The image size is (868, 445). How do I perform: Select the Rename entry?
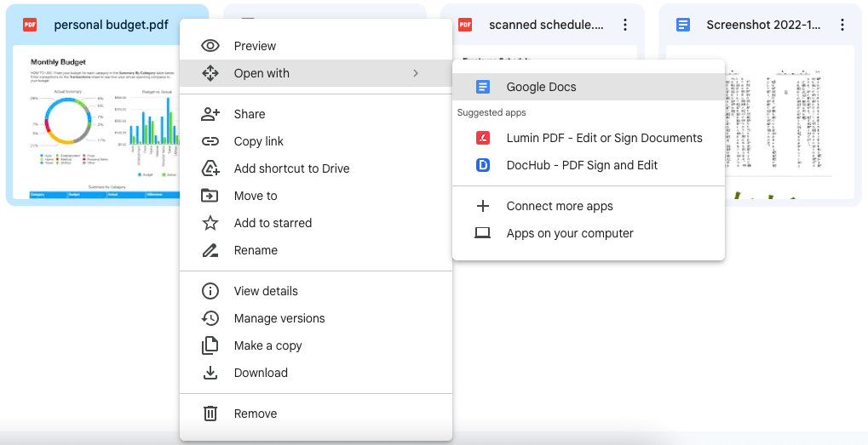(x=315, y=250)
